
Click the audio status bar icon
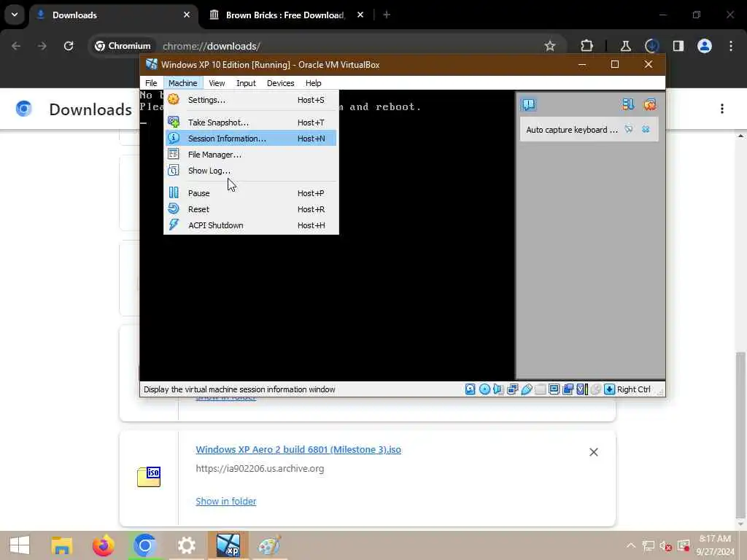pos(498,389)
